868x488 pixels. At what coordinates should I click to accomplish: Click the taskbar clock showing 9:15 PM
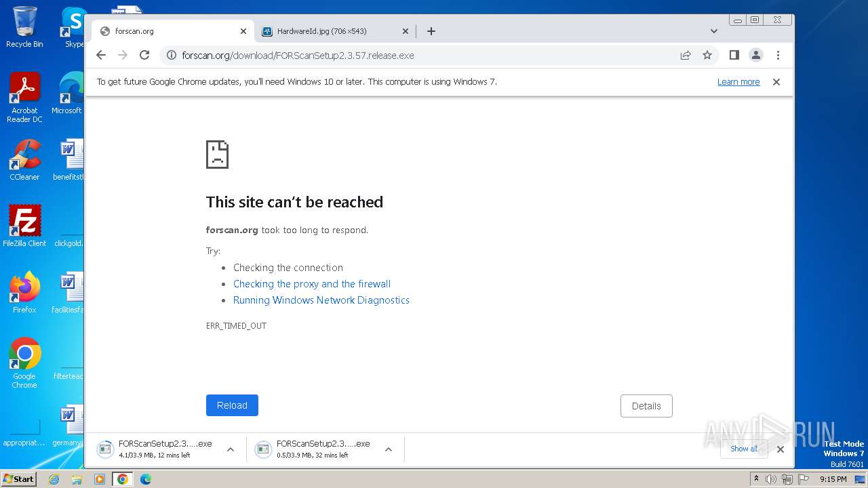pyautogui.click(x=833, y=479)
